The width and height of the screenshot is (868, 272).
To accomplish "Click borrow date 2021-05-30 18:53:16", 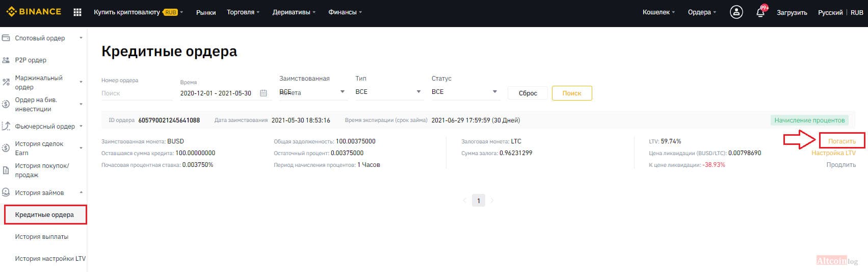I will click(x=301, y=120).
